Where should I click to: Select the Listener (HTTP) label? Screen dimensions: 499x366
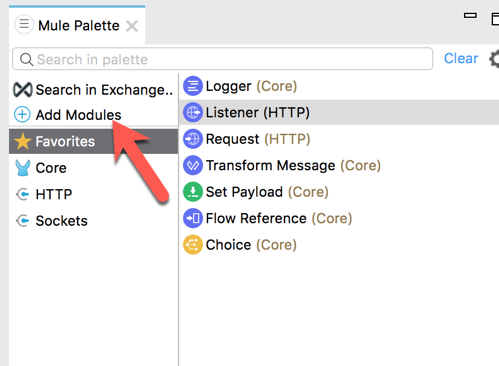coord(258,113)
